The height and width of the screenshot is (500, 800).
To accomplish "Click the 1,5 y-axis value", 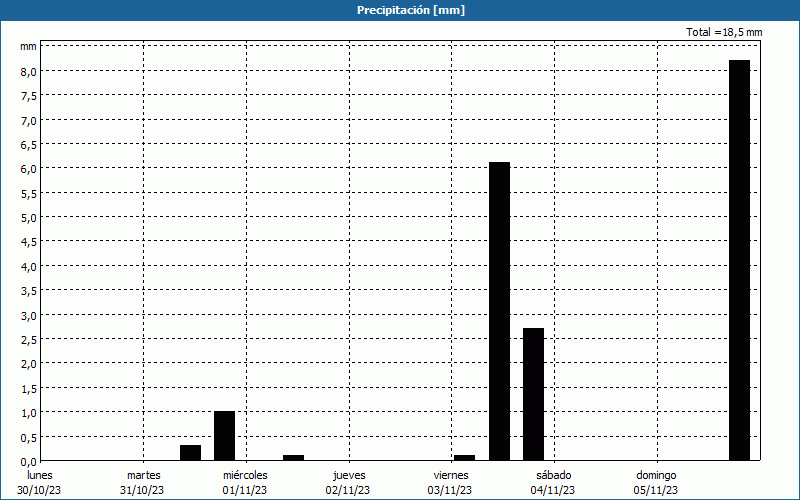I will pyautogui.click(x=29, y=389).
